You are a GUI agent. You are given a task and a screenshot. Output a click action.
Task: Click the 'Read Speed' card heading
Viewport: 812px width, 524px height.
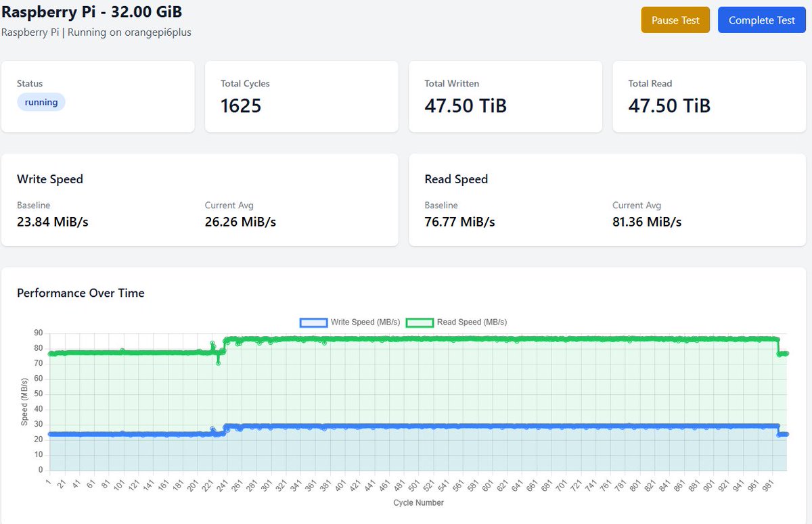[x=456, y=179]
